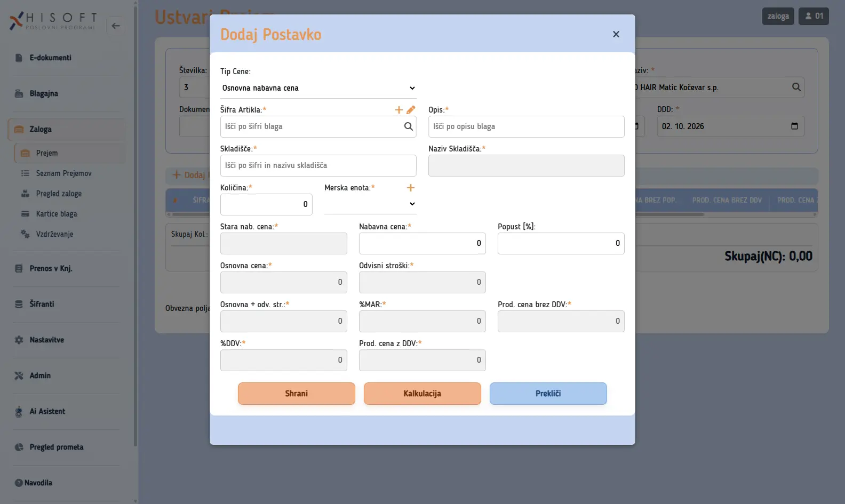Expand the Merska enota dropdown
Image resolution: width=845 pixels, height=504 pixels.
click(370, 204)
